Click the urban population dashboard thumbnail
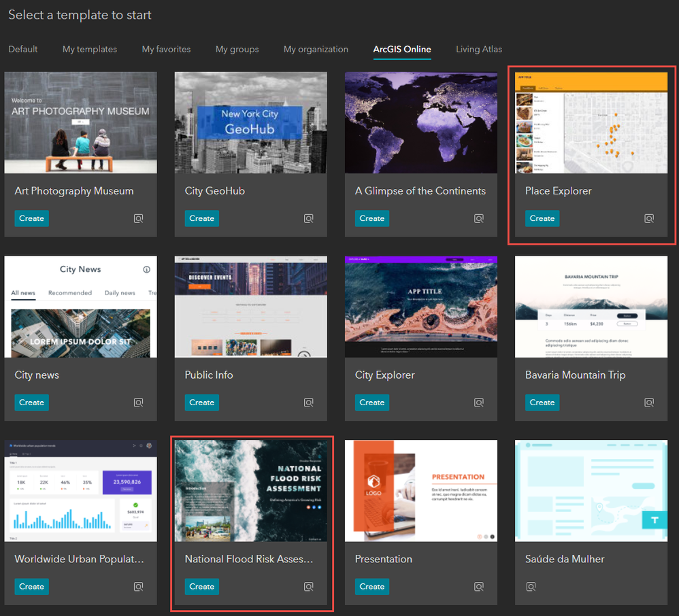This screenshot has height=616, width=679. [80, 490]
